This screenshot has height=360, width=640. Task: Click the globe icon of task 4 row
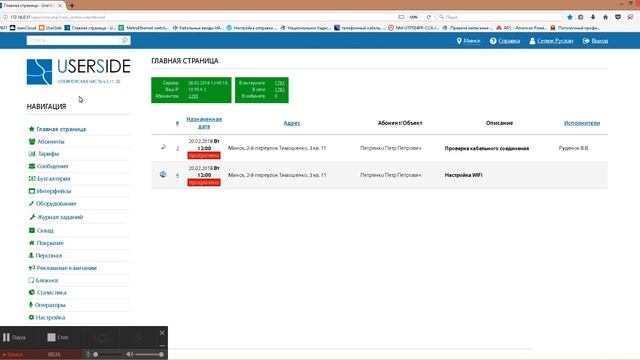(x=163, y=174)
